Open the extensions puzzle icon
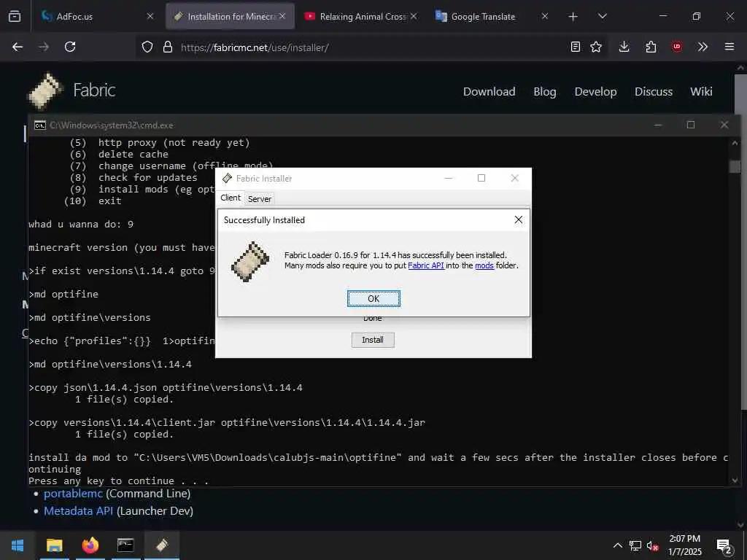This screenshot has height=560, width=747. [x=651, y=47]
